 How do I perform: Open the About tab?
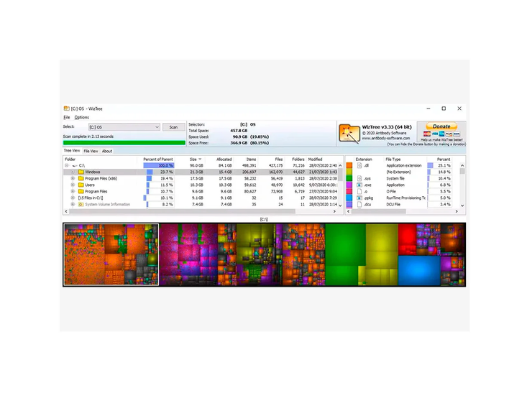point(107,151)
